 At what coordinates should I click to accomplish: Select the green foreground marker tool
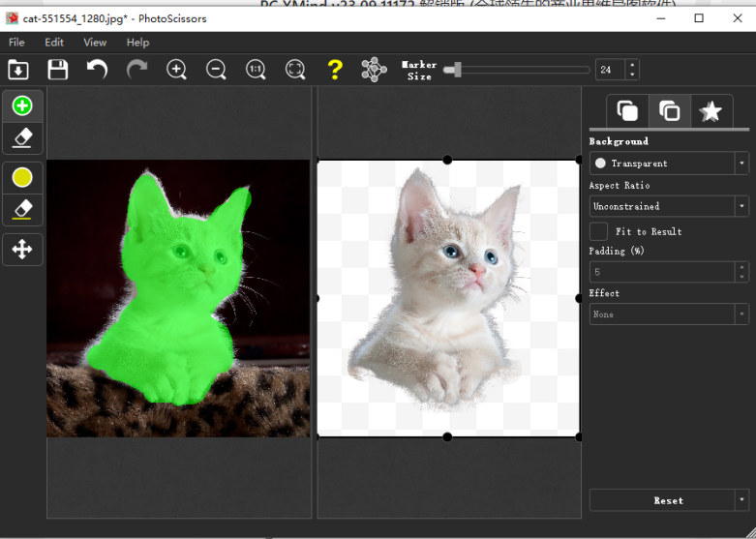(22, 106)
